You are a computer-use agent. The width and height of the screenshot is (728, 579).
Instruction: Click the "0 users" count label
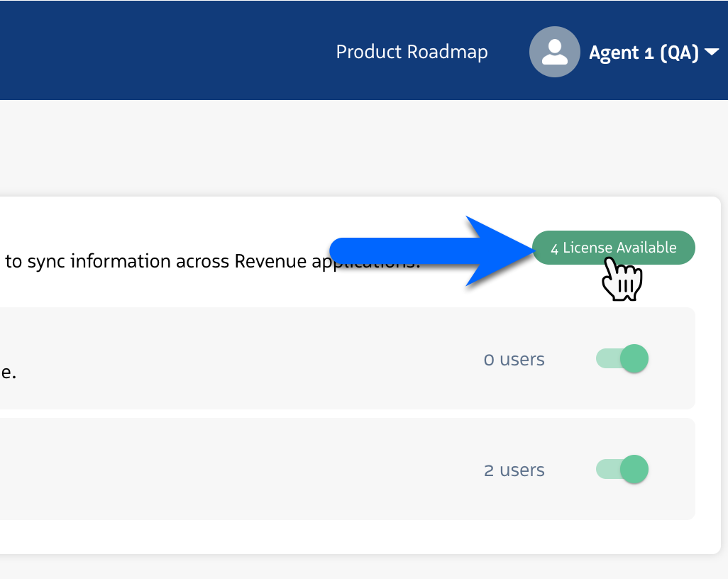coord(514,360)
